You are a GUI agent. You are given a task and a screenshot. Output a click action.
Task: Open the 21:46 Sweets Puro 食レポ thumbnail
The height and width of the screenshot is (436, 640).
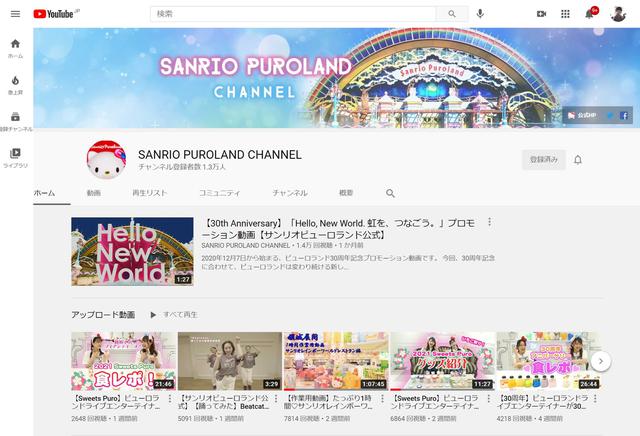click(124, 361)
